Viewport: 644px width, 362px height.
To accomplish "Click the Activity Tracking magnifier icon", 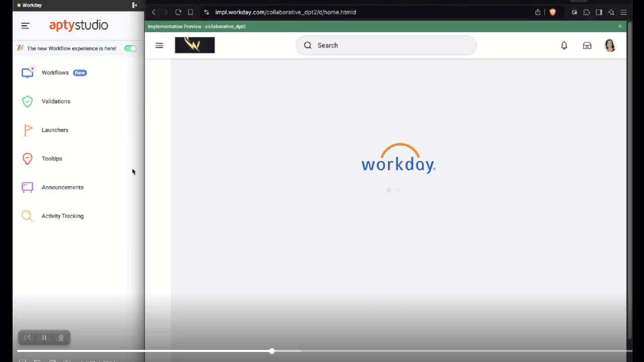I will [27, 216].
